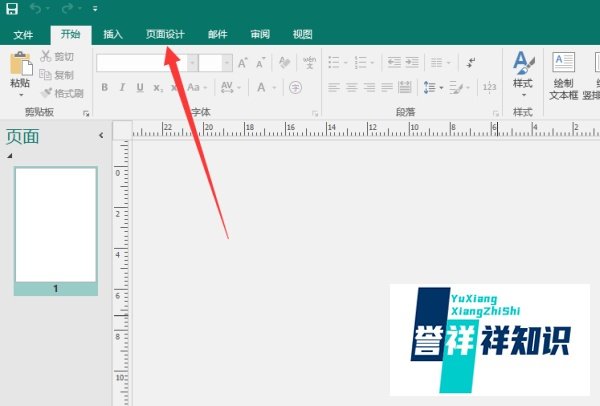Viewport: 600px width, 406px height.
Task: Open the line spacing dropdown
Action: click(434, 88)
